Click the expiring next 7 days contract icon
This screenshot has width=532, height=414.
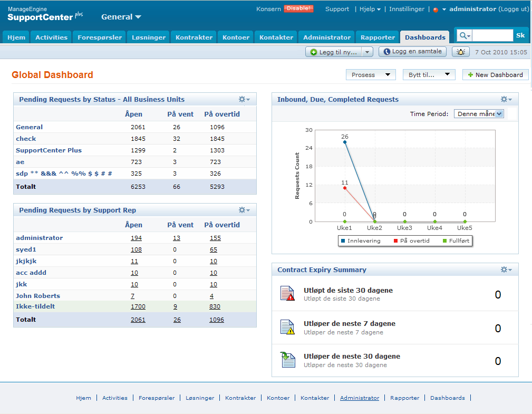[x=287, y=328]
